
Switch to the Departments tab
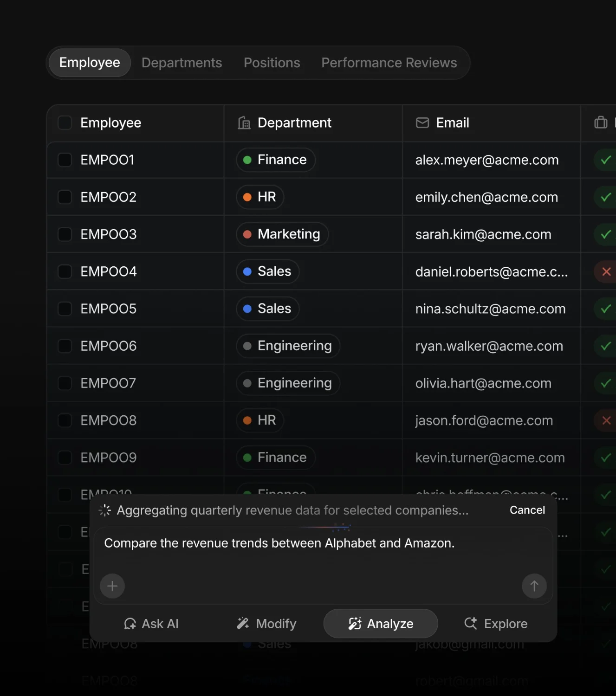pos(182,63)
